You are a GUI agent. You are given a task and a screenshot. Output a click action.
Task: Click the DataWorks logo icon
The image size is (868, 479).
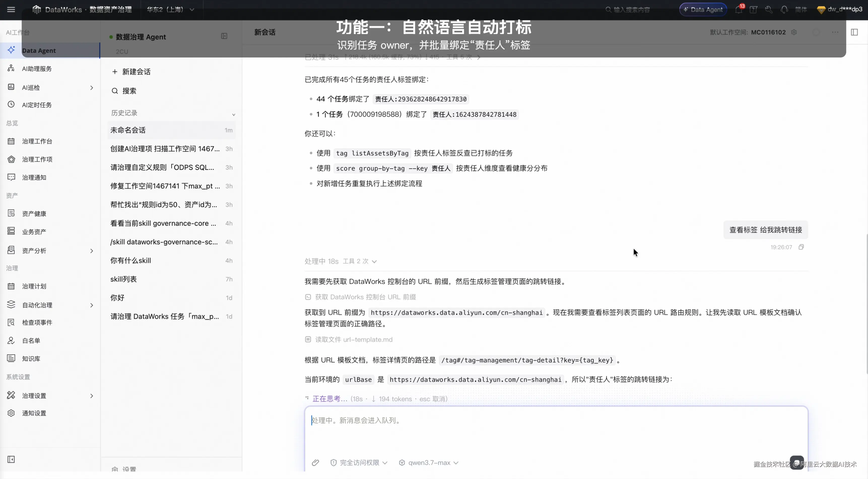(x=36, y=9)
